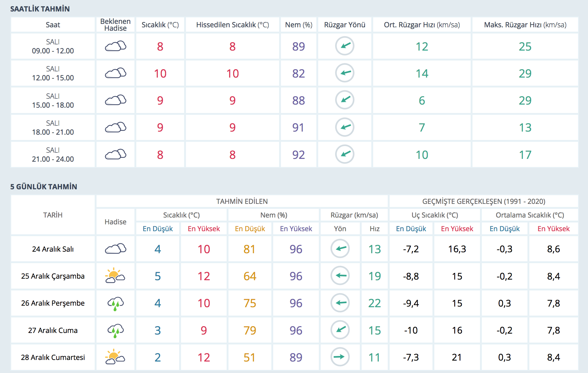This screenshot has height=373, width=588.
Task: Click wind direction arrow for 21.00 - 24.00
Action: 345,154
